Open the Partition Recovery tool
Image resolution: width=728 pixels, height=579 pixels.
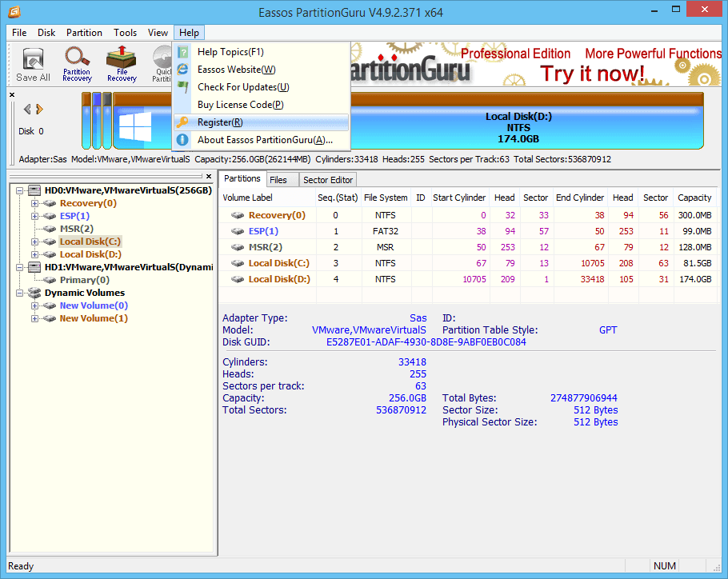click(77, 64)
